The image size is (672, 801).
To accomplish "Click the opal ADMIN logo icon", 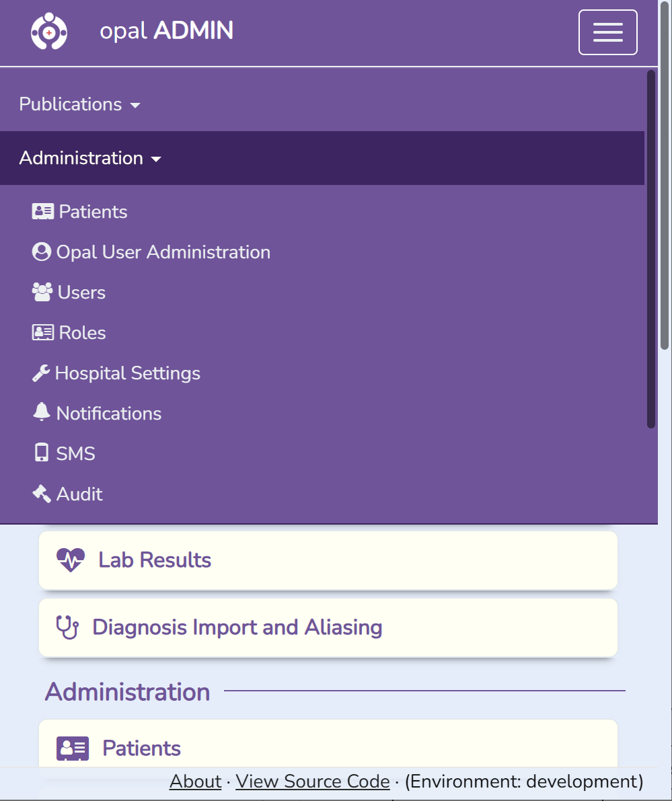I will click(x=48, y=32).
